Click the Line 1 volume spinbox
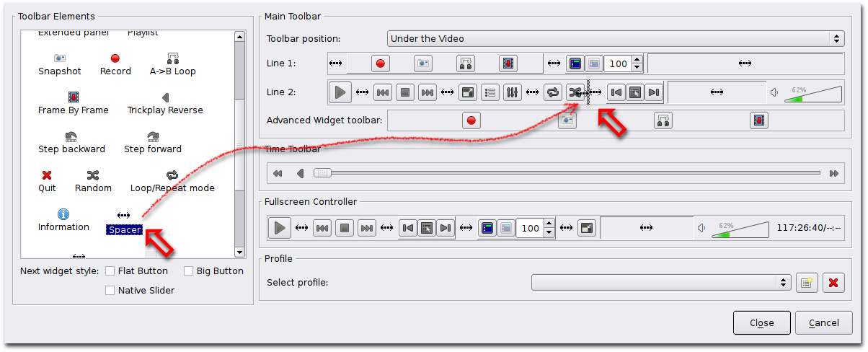Viewport: 868px width, 352px height. click(x=618, y=63)
